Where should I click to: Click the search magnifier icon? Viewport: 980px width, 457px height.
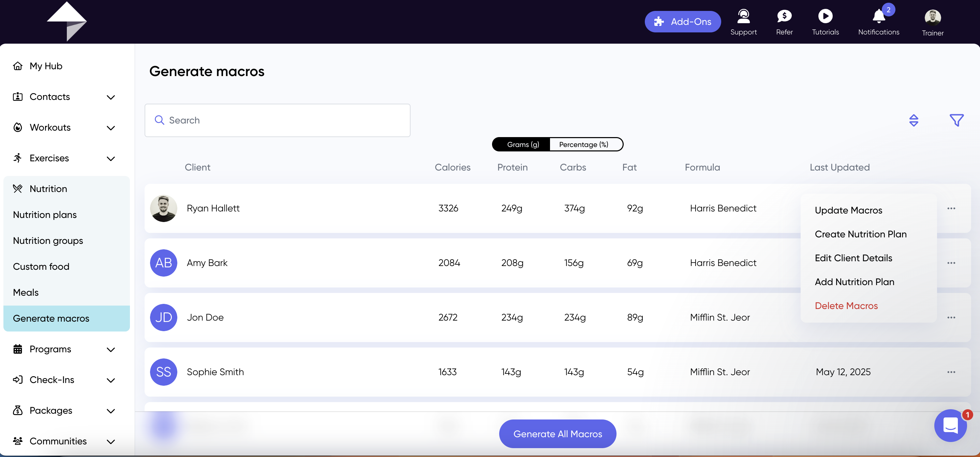coord(159,120)
